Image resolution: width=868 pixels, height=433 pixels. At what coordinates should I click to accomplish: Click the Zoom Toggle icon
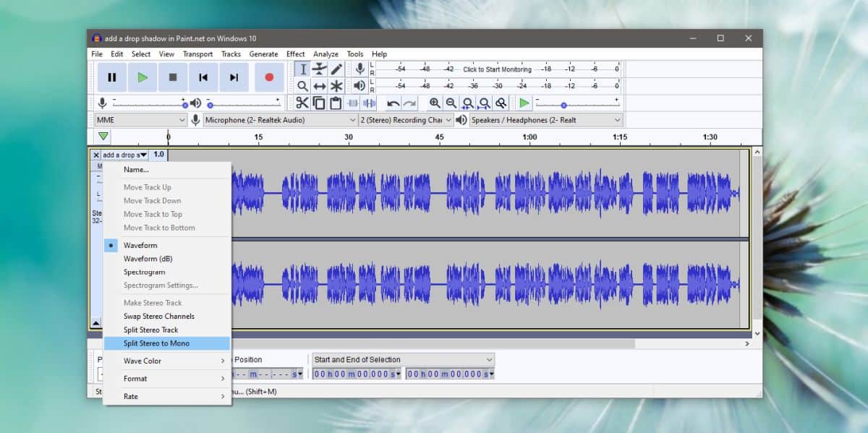[501, 103]
